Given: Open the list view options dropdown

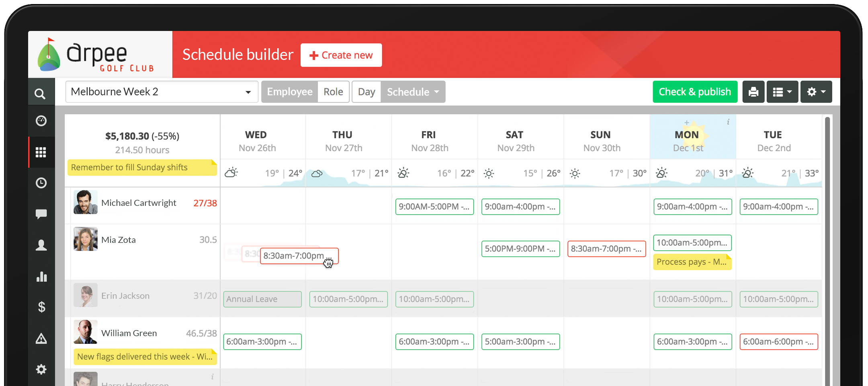Looking at the screenshot, I should (x=782, y=92).
